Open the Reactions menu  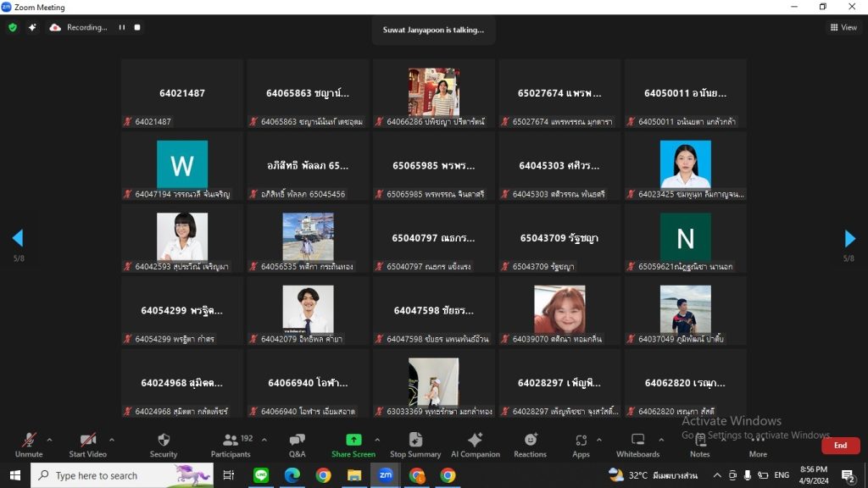[x=530, y=446]
